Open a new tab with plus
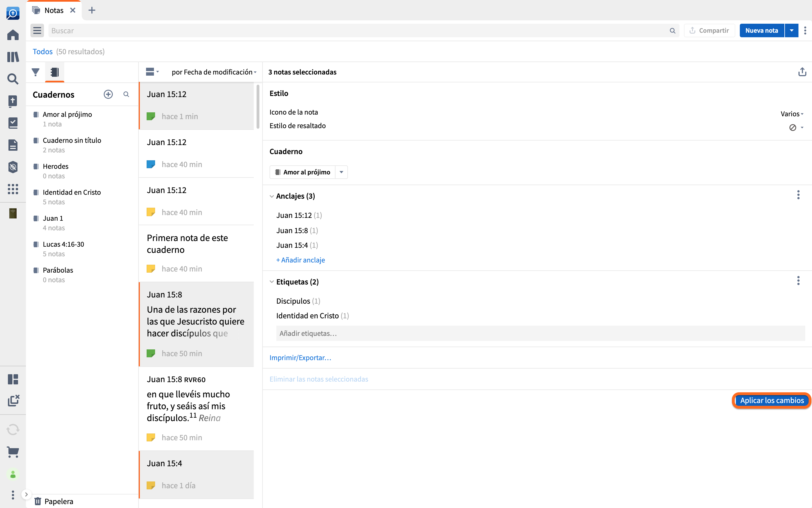 [x=92, y=10]
